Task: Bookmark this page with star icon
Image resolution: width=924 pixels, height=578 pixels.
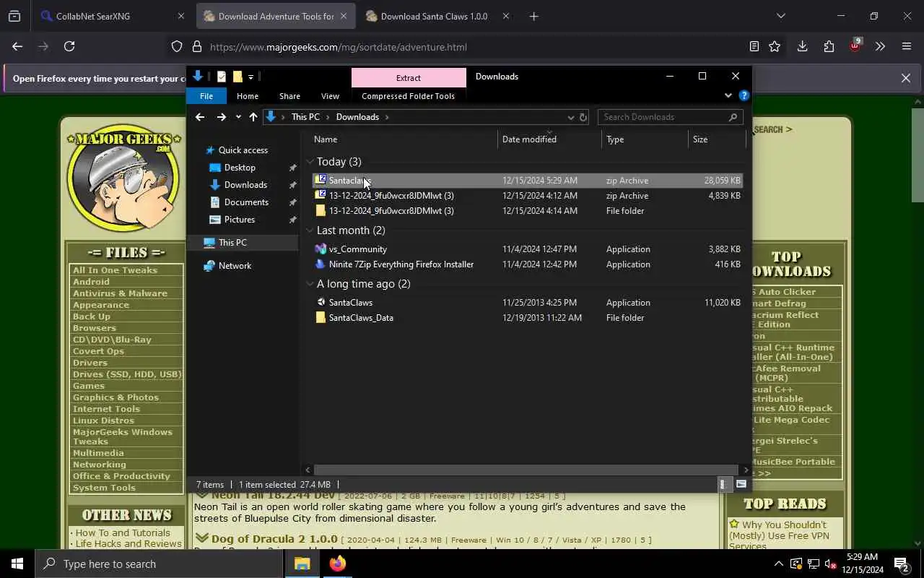Action: click(x=775, y=47)
